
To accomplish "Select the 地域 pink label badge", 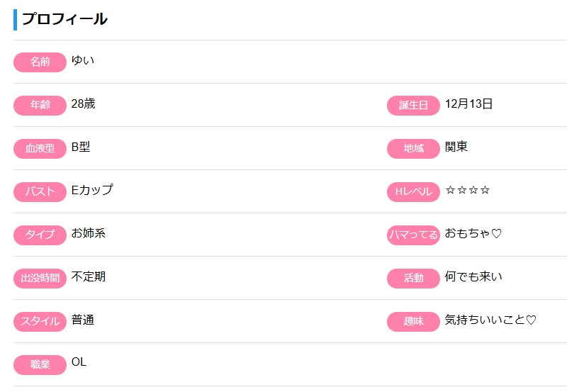I will click(413, 149).
